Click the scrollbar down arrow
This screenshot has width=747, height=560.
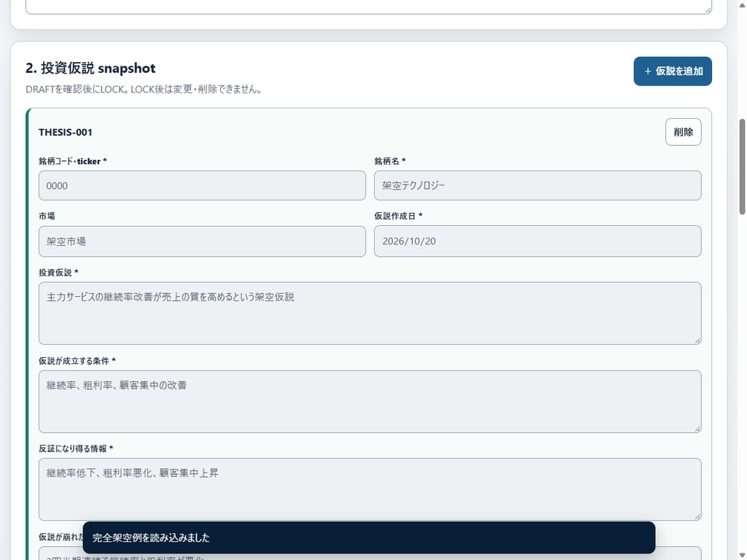[742, 555]
